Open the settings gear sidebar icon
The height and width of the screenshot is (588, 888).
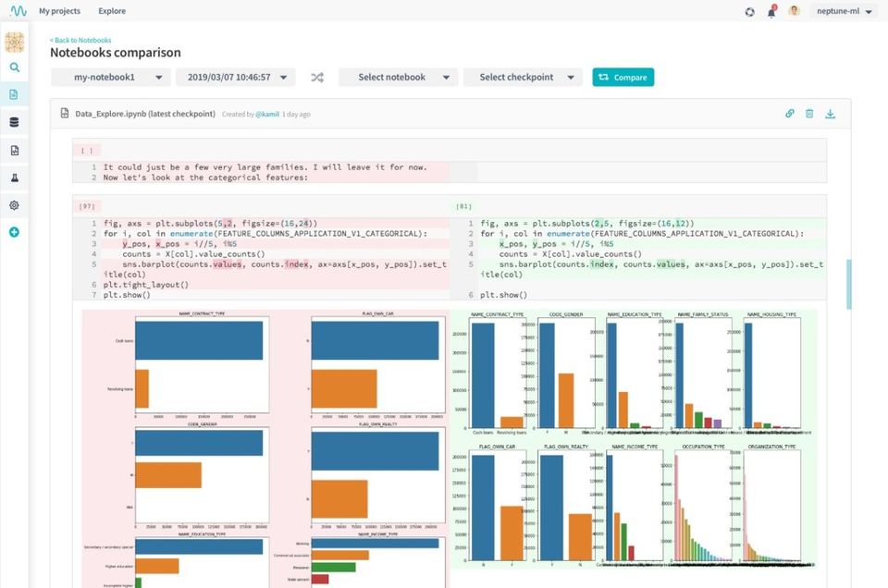click(x=14, y=205)
